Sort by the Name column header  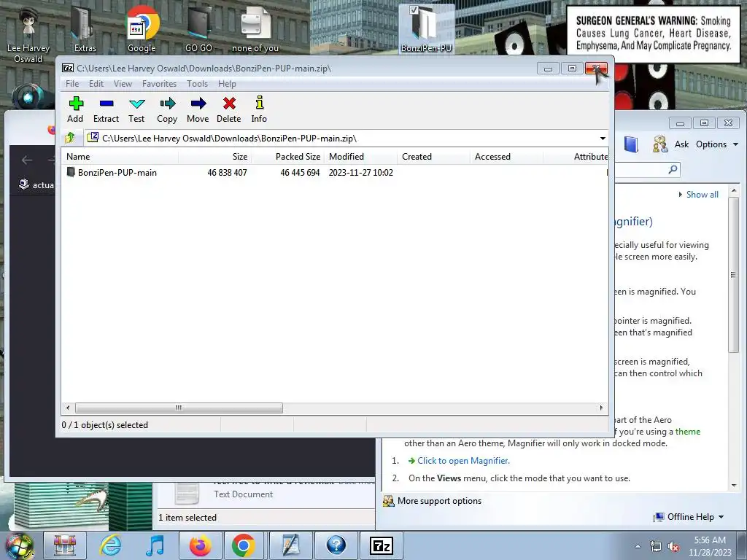(120, 157)
